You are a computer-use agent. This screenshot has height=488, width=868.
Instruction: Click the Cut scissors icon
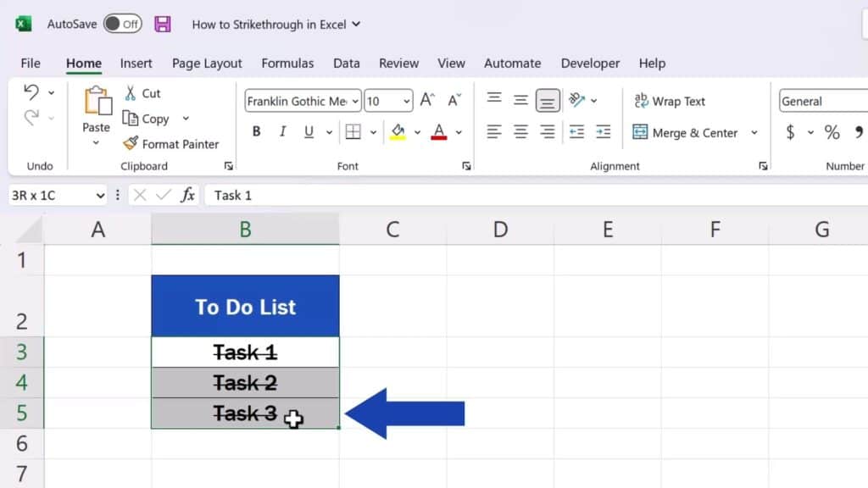[131, 93]
